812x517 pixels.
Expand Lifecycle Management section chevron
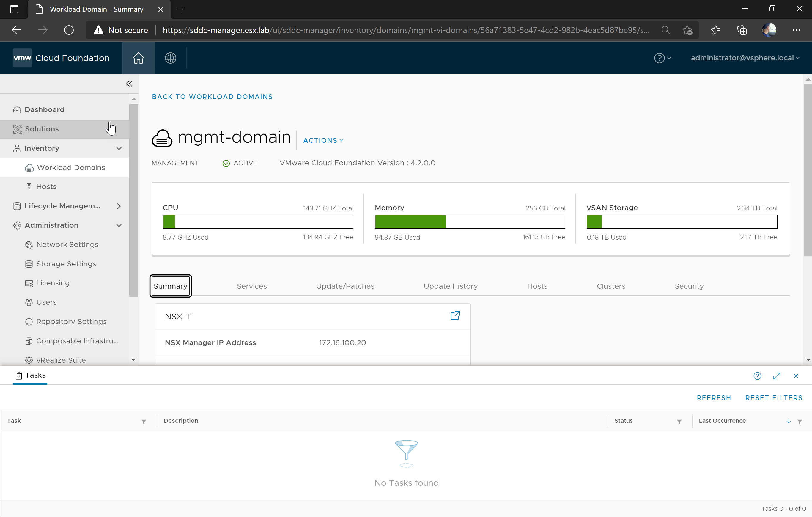pyautogui.click(x=119, y=206)
